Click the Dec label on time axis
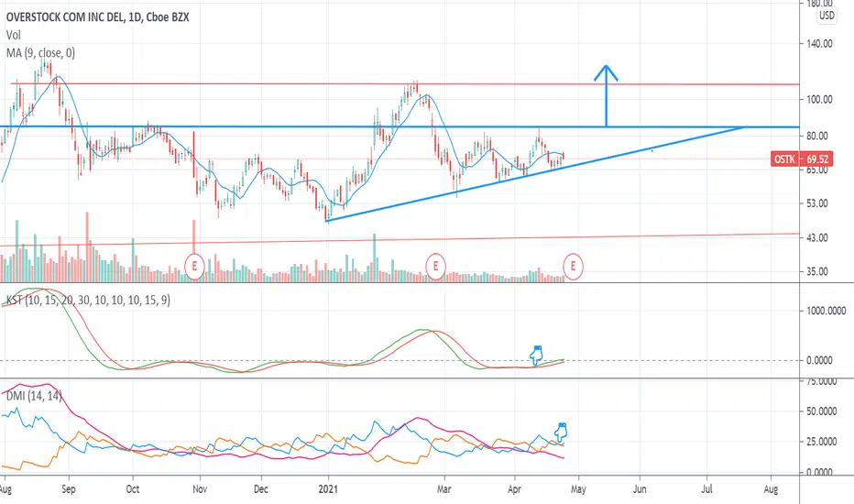This screenshot has height=504, width=854. (x=261, y=488)
